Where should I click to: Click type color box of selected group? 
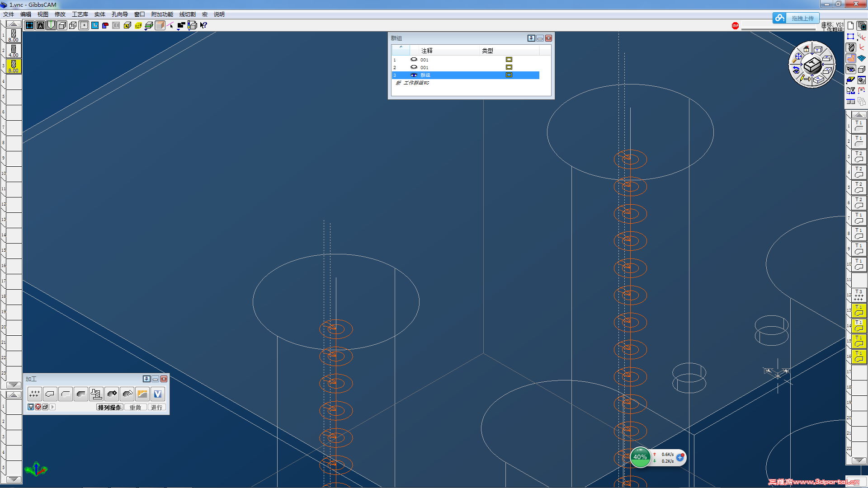click(509, 75)
